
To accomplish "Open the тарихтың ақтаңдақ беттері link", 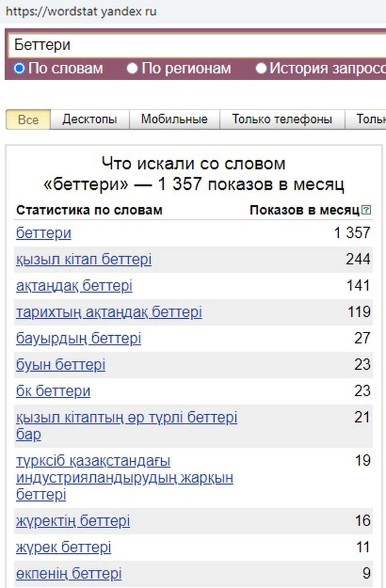I will [109, 312].
